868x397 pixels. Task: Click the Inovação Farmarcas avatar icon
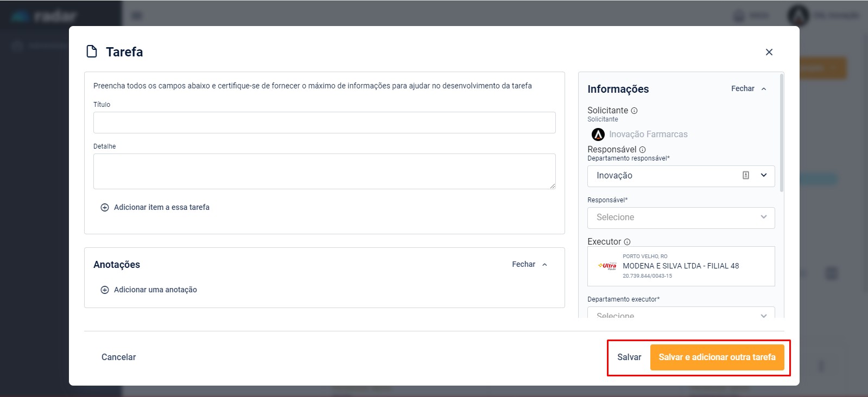(x=598, y=135)
